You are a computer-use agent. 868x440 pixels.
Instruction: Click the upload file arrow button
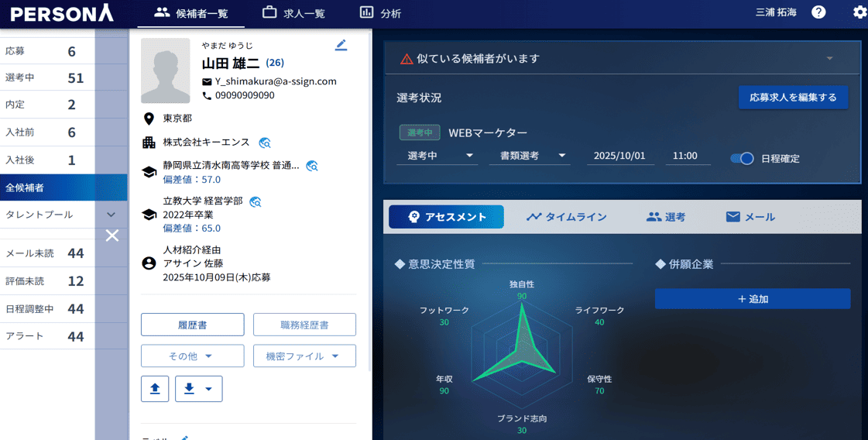[x=155, y=389]
